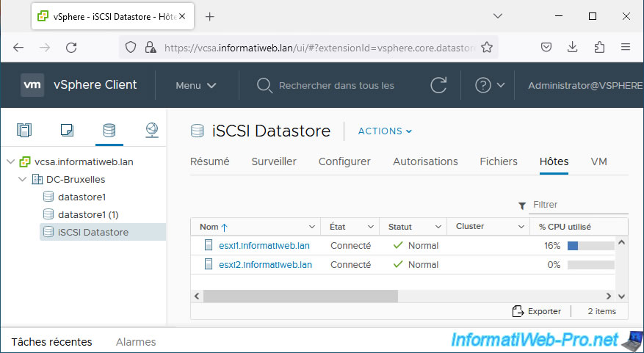
Task: Switch to the Configurer tab
Action: pos(344,161)
